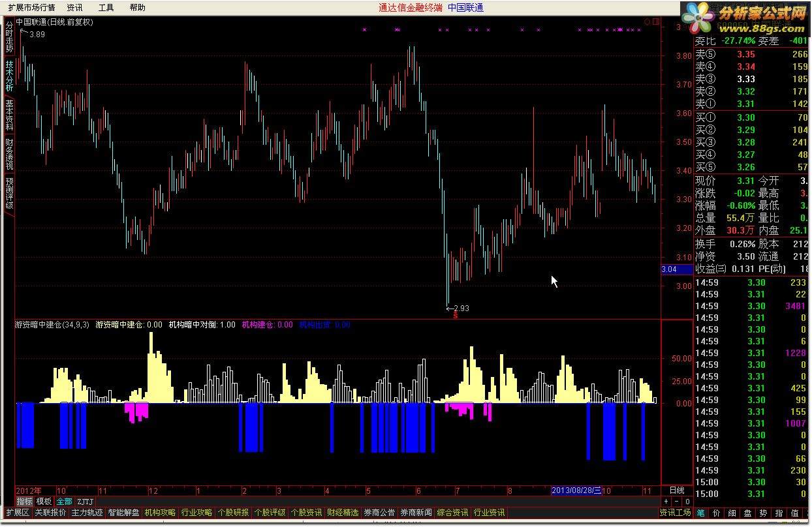Open the 关联报价 bottom tab

(x=50, y=513)
